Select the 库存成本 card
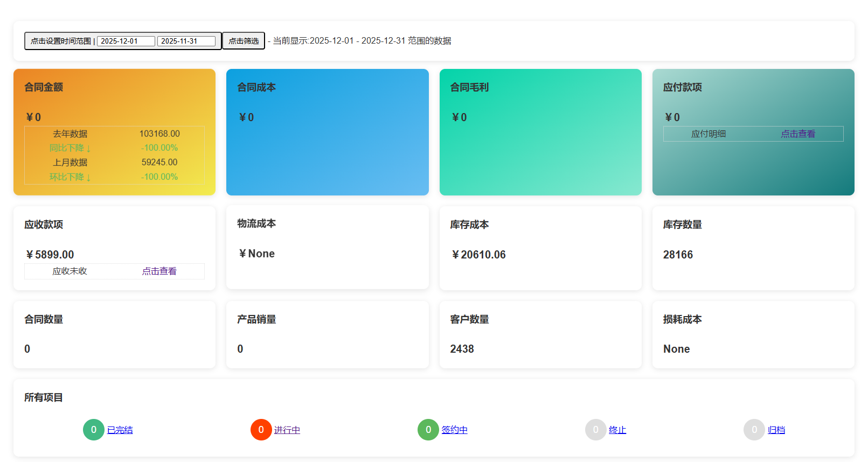The image size is (868, 462). [540, 248]
